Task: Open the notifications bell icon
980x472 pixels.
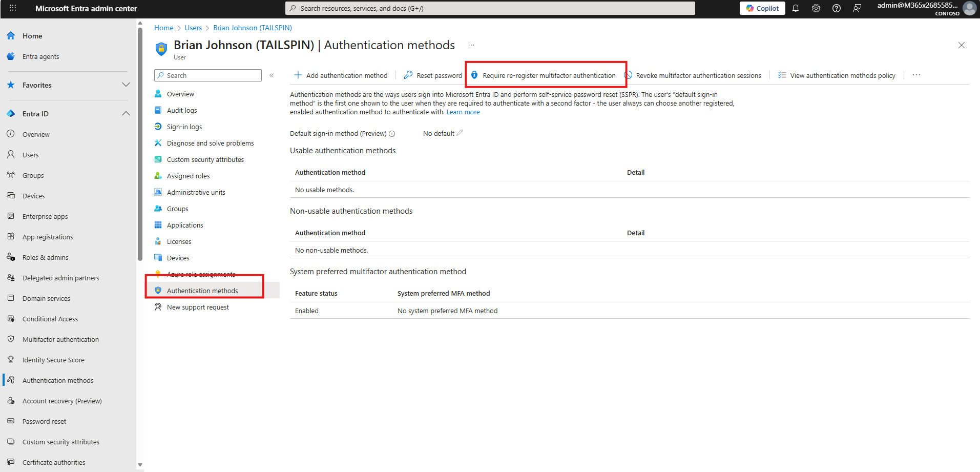Action: 796,8
